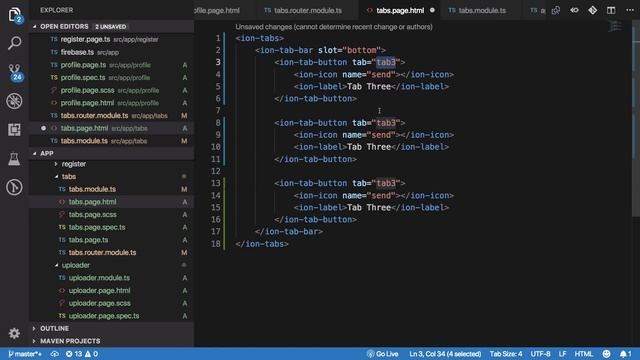Start the Go Live server
Viewport: 640px width, 360px height.
382,354
